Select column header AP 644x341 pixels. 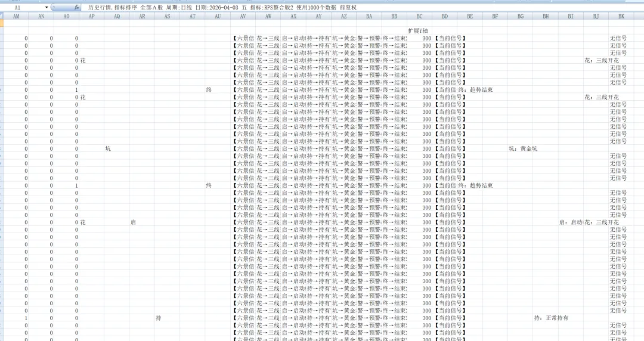pyautogui.click(x=92, y=17)
